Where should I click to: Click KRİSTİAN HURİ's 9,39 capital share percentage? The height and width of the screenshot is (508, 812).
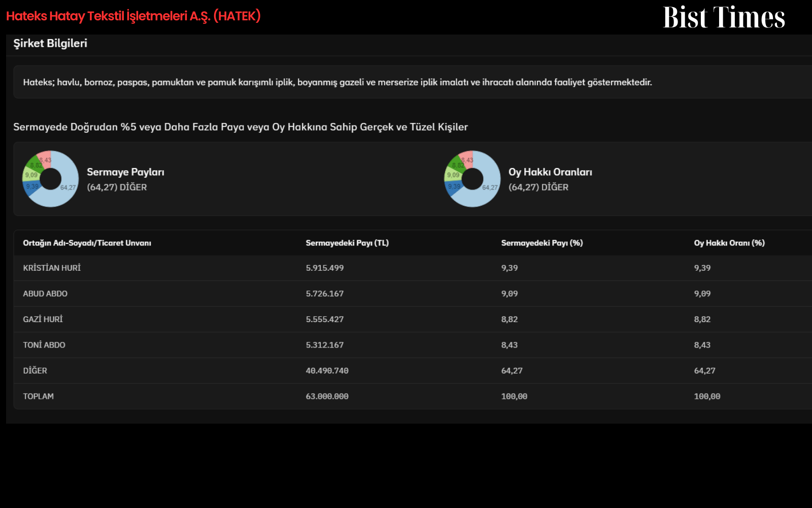coord(510,268)
